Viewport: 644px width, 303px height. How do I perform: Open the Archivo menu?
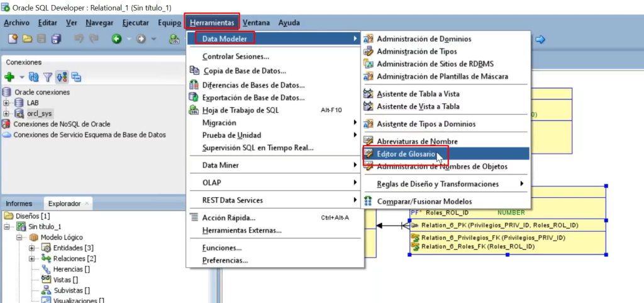(16, 23)
